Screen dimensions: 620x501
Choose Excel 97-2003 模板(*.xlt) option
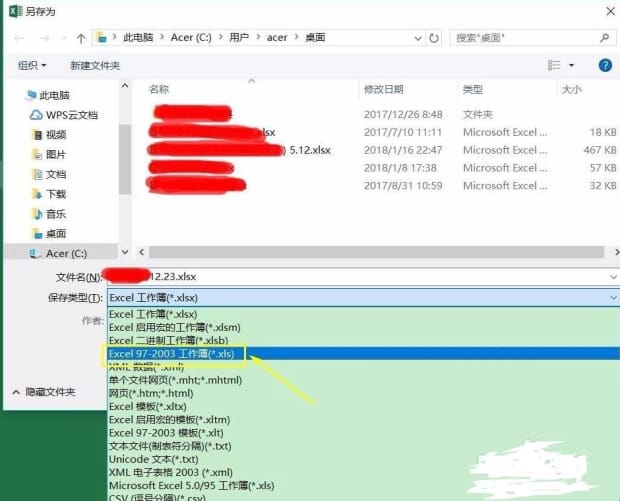(363, 433)
